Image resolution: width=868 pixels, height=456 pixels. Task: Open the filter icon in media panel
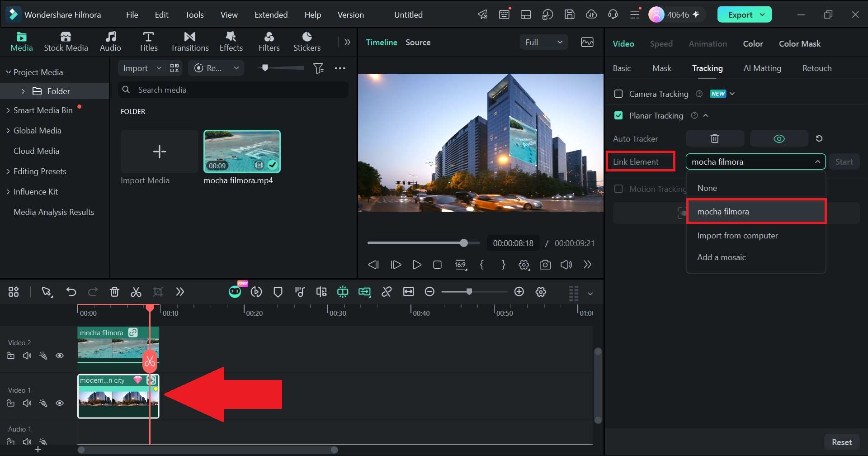pos(319,68)
